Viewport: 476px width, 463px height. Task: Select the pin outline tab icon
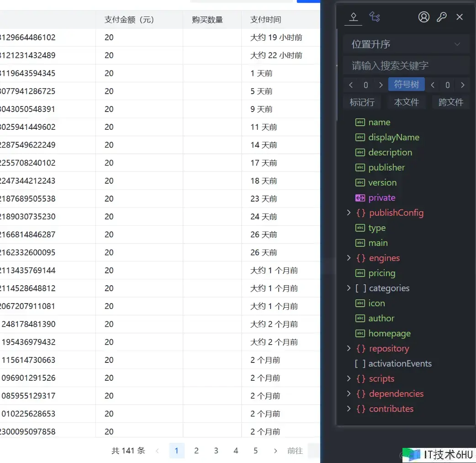tap(353, 17)
